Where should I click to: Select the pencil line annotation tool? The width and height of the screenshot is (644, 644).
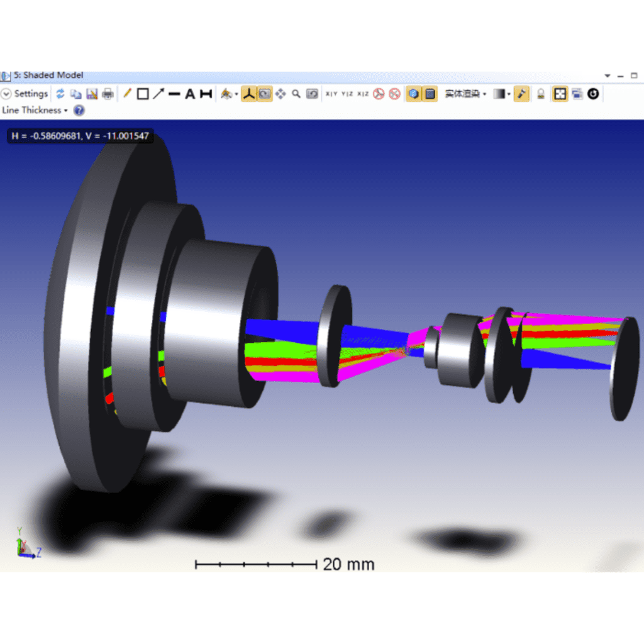pos(126,94)
